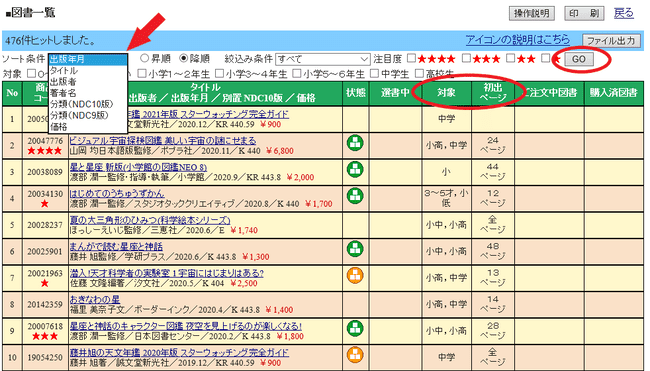Click product code 20025901
The height and width of the screenshot is (371, 650).
tap(45, 252)
